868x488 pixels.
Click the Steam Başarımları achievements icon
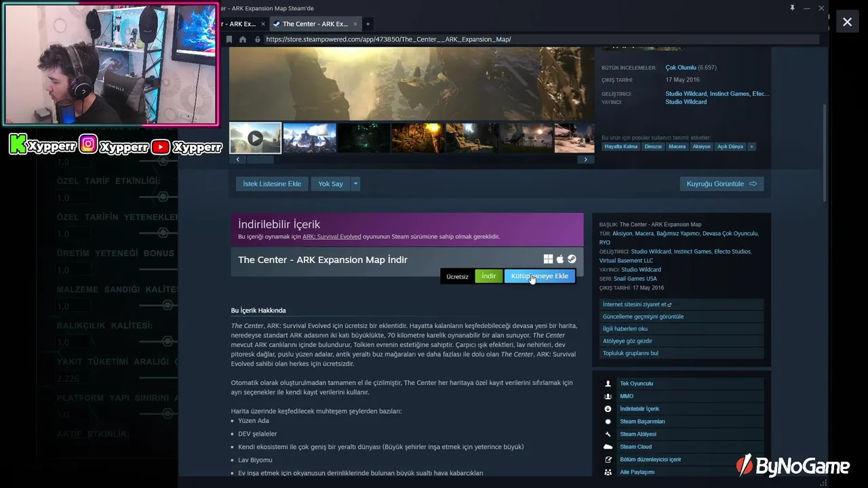tap(608, 422)
